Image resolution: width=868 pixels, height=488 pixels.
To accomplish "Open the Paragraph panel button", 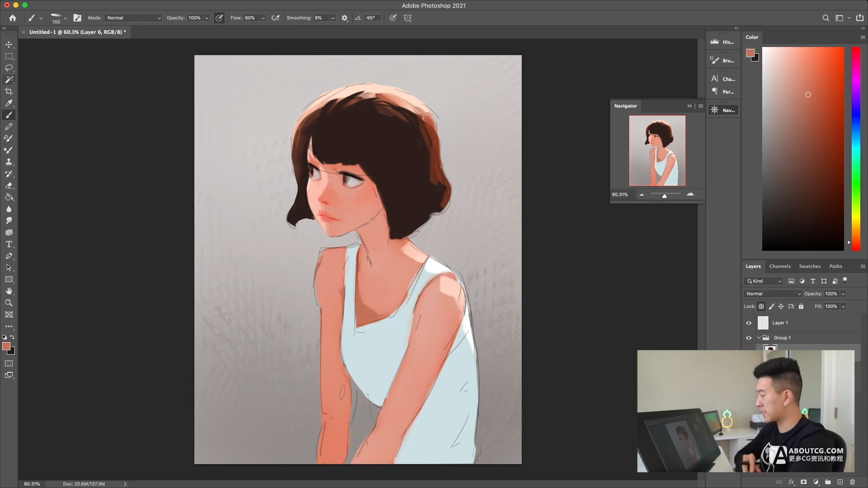I will (x=722, y=92).
